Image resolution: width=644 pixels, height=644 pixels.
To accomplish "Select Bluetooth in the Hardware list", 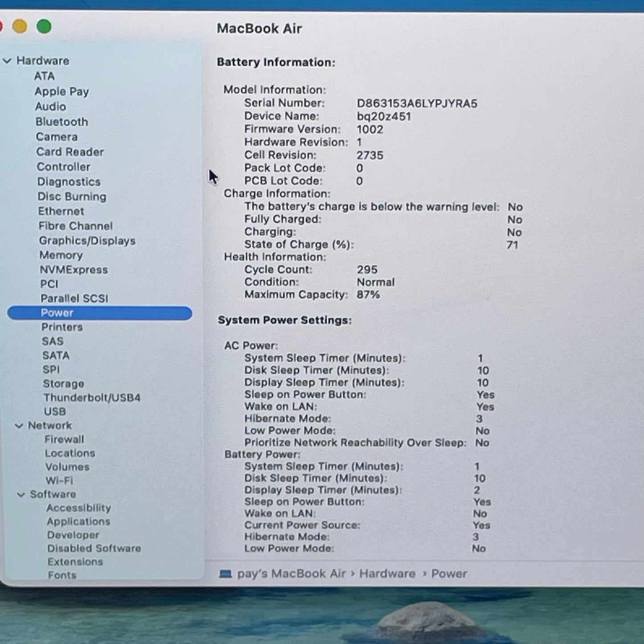I will pyautogui.click(x=62, y=122).
